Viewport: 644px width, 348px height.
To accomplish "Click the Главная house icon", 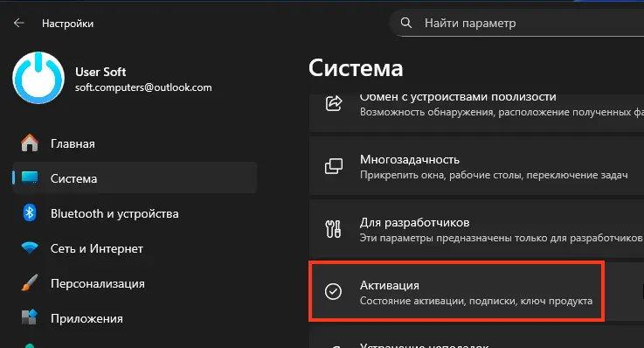I will (30, 143).
